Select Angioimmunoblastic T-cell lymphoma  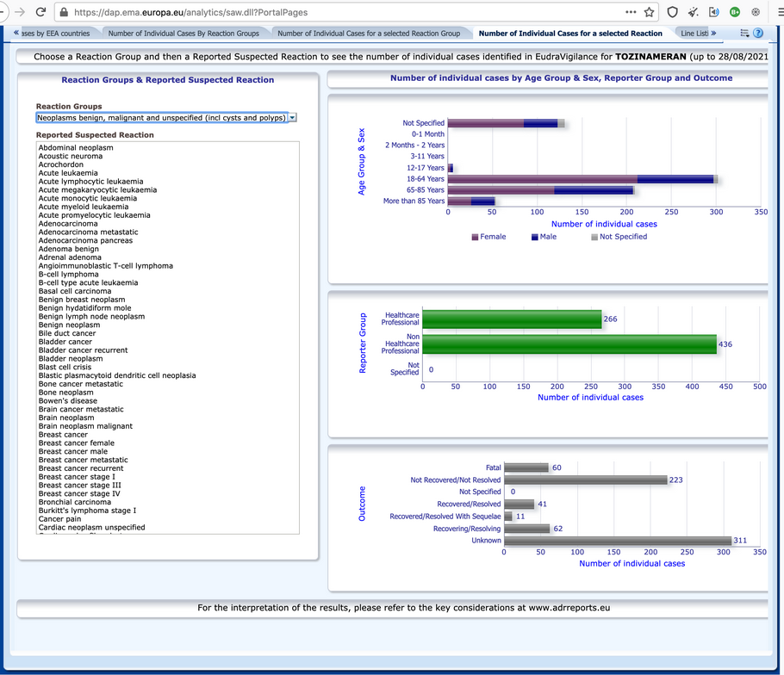pyautogui.click(x=105, y=266)
